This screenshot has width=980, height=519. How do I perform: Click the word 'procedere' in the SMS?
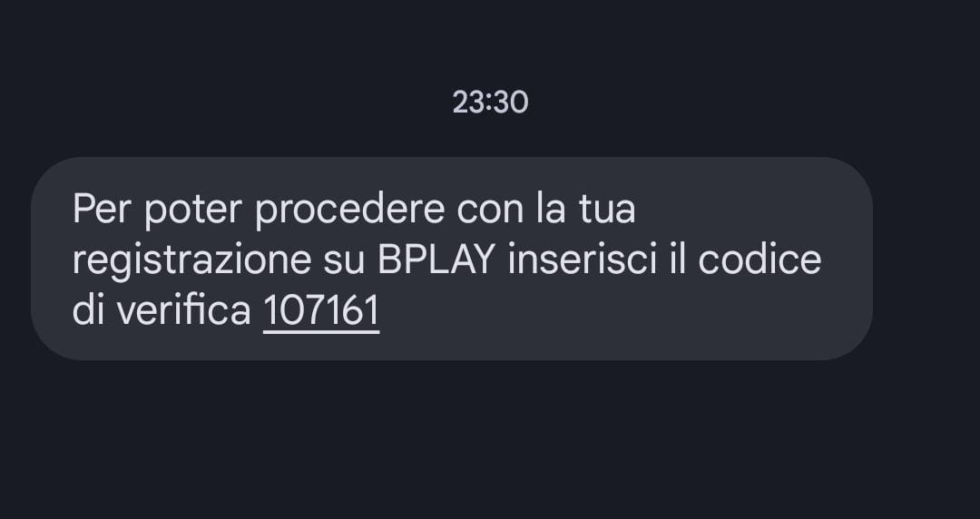(x=350, y=211)
